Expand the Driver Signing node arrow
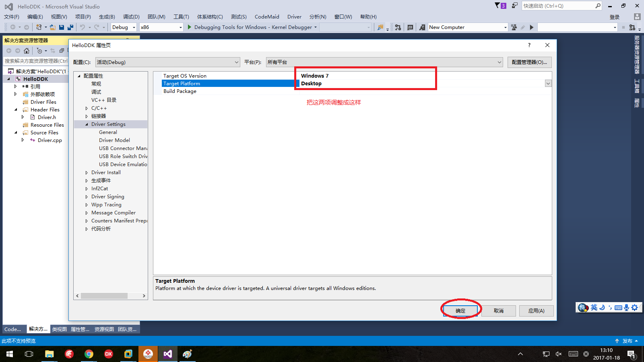Viewport: 644px width, 362px height. click(x=87, y=197)
